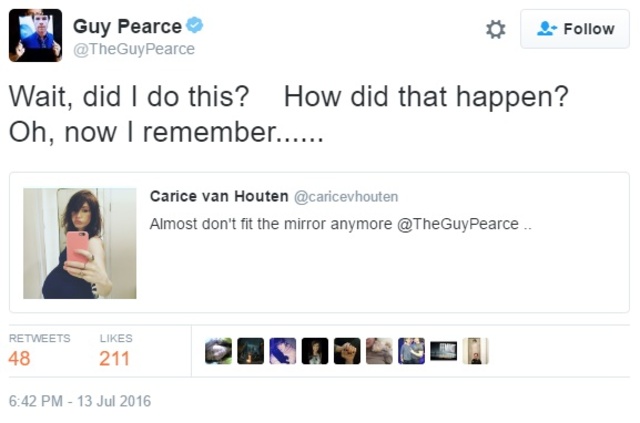Open the gear settings dropdown

point(495,29)
